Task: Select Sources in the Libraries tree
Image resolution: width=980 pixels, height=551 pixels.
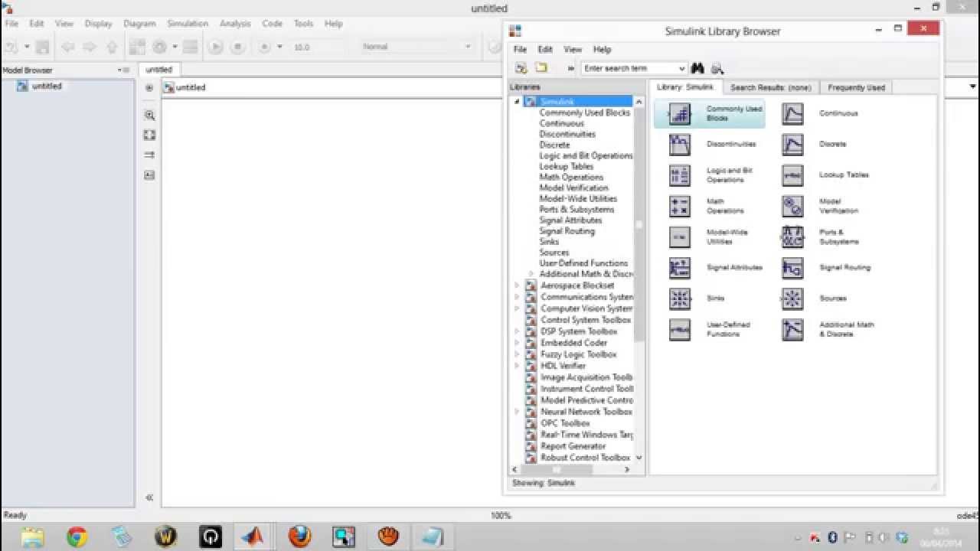Action: 554,253
